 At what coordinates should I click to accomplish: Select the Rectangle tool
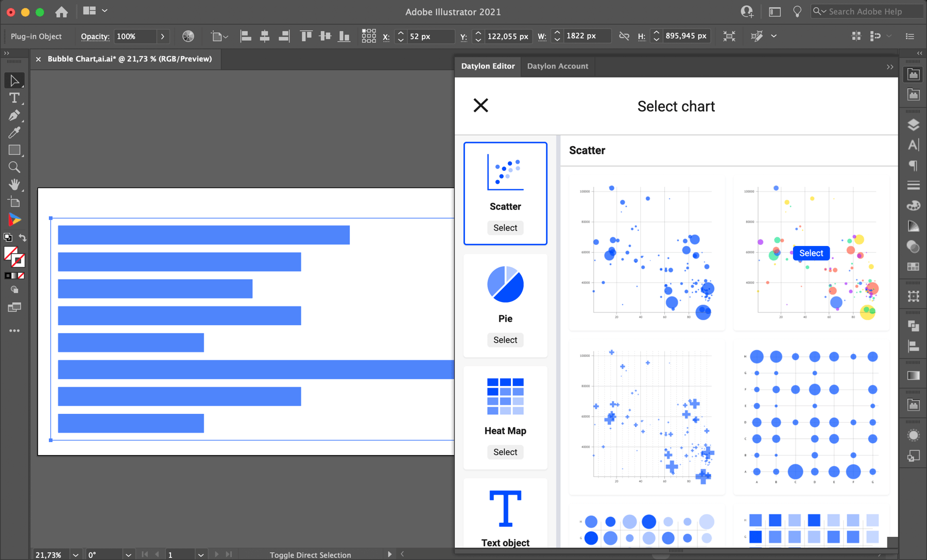14,150
